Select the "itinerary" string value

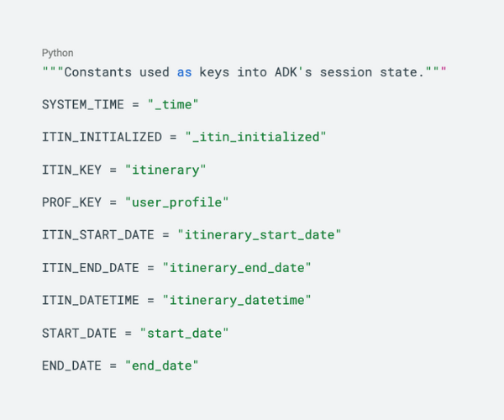165,170
